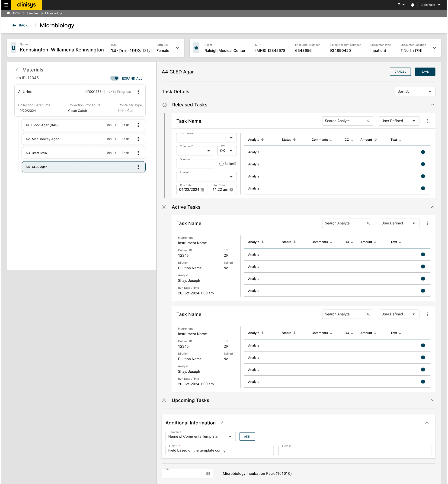448x484 pixels.
Task: Open Bin ID link for A2 MacConkey Agar
Action: pyautogui.click(x=111, y=139)
